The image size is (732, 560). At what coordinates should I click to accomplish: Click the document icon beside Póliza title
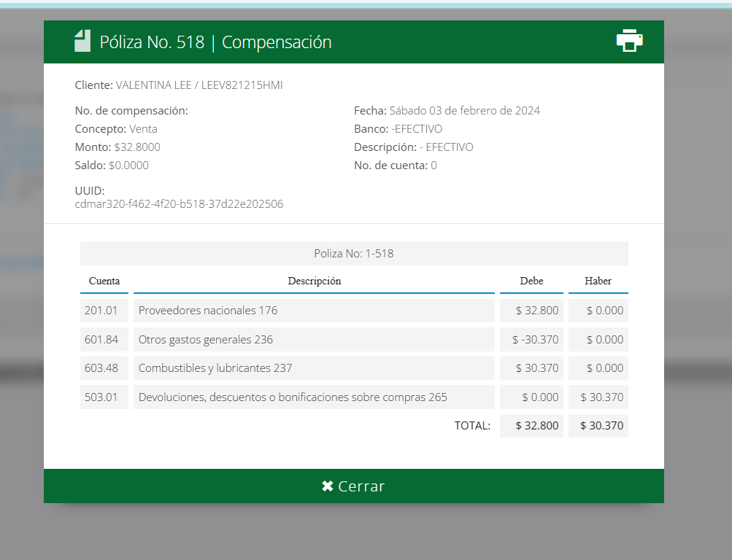coord(82,41)
